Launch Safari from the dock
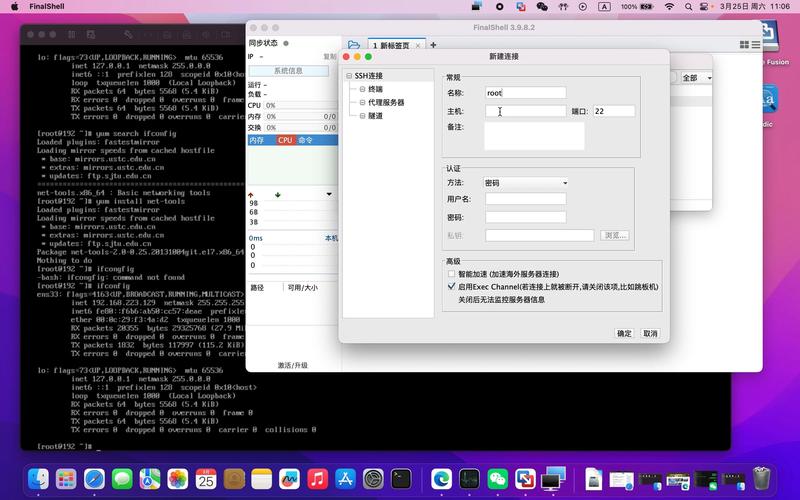 pyautogui.click(x=94, y=479)
